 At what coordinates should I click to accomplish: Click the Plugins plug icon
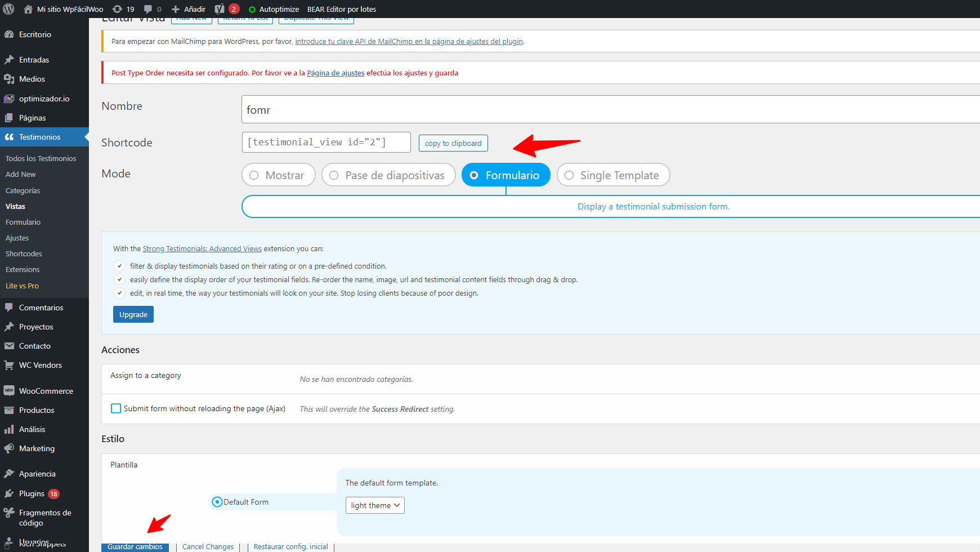9,493
